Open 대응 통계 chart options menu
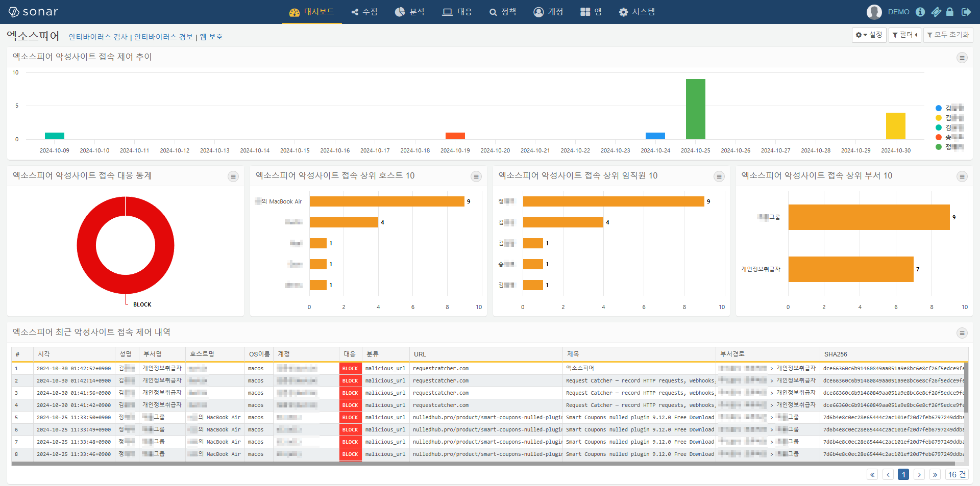980x486 pixels. tap(233, 176)
